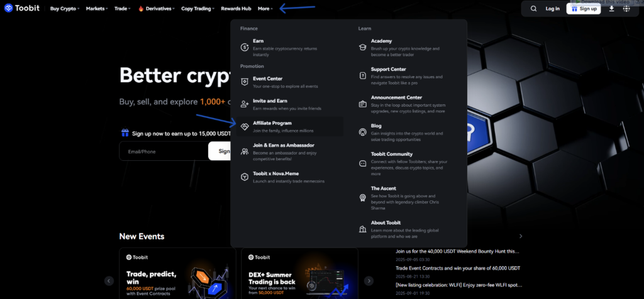This screenshot has width=644, height=299.
Task: Open the Rewards Hub page
Action: (x=236, y=9)
